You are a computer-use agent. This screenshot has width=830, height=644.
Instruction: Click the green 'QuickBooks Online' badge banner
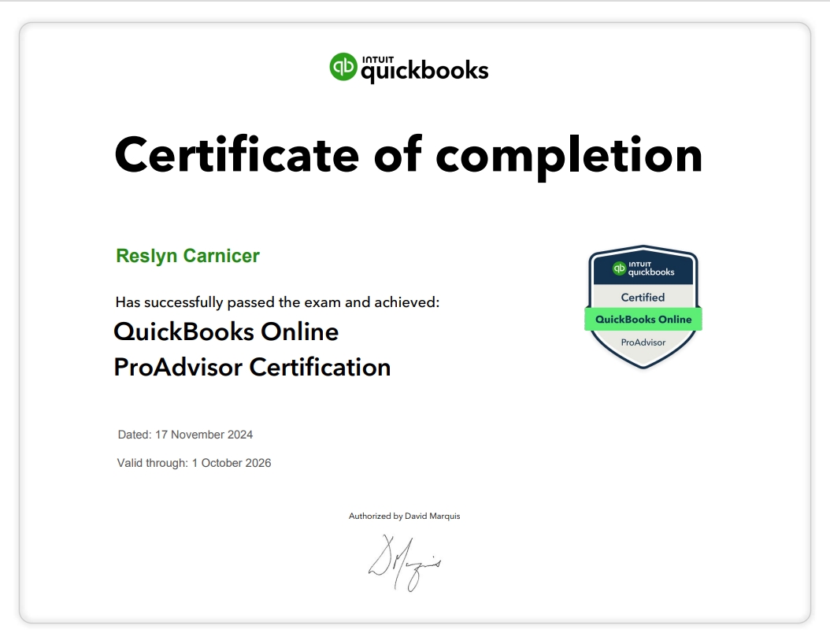[x=643, y=319]
